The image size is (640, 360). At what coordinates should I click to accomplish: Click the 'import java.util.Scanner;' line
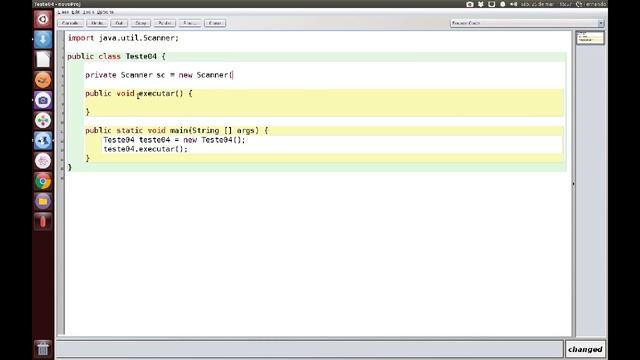(x=123, y=38)
